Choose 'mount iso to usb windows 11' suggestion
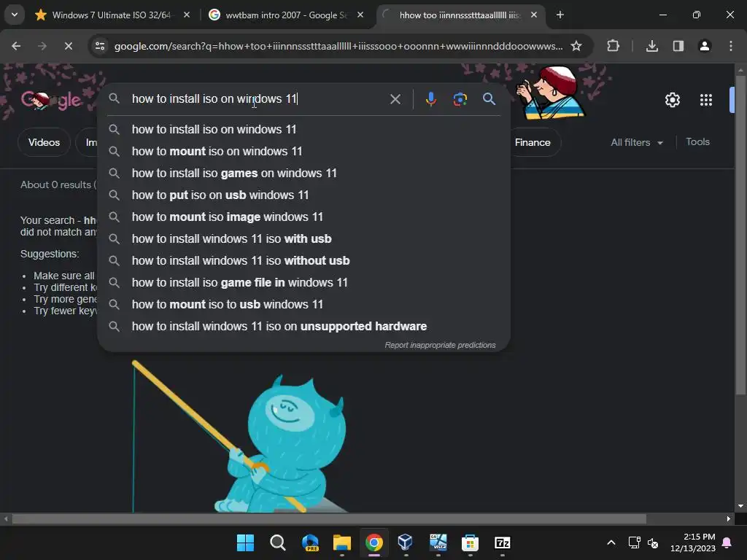This screenshot has height=560, width=747. pos(303,304)
